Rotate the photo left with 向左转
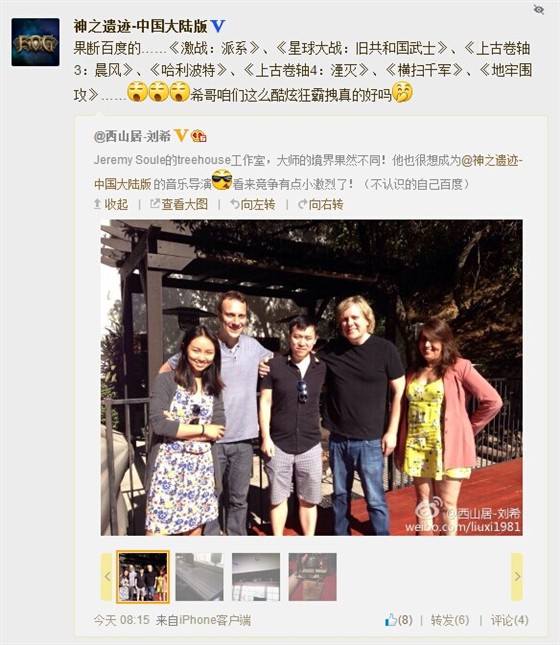This screenshot has height=645, width=560. click(x=253, y=204)
